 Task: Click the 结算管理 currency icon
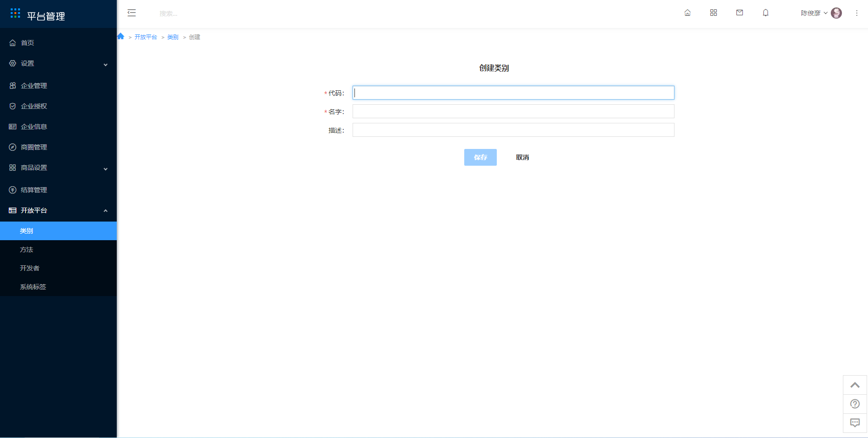click(x=13, y=190)
